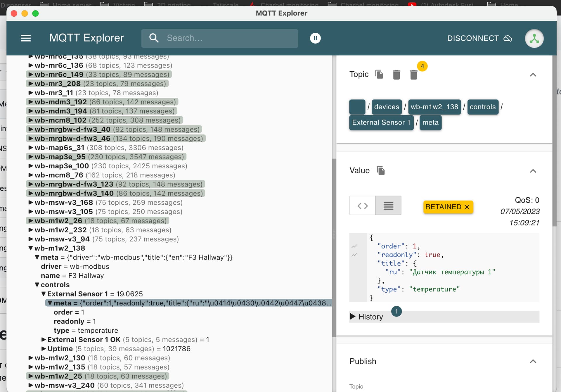Image resolution: width=561 pixels, height=392 pixels.
Task: Select the 'type = temperature' row
Action: coord(86,331)
